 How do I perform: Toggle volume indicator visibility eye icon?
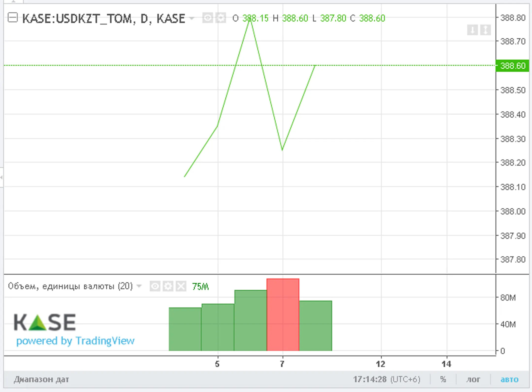[x=155, y=286]
